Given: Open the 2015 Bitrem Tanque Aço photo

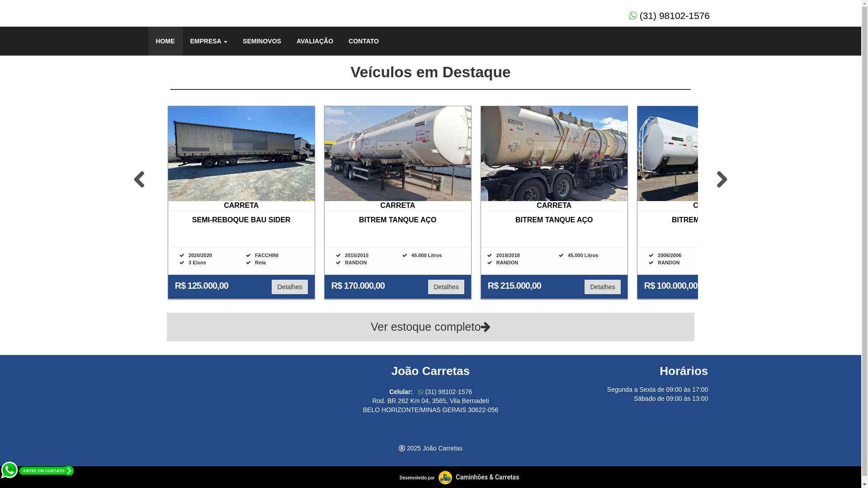Looking at the screenshot, I should 398,154.
